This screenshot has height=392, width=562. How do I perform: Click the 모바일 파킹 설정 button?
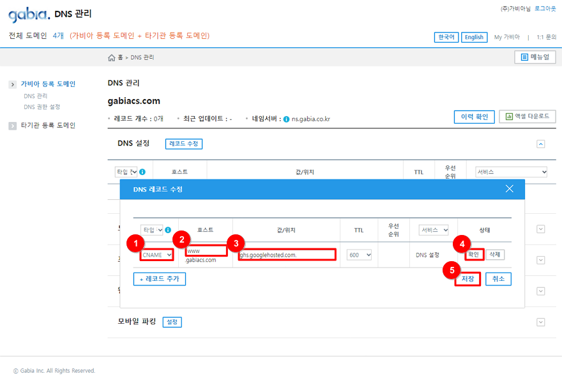coord(172,322)
